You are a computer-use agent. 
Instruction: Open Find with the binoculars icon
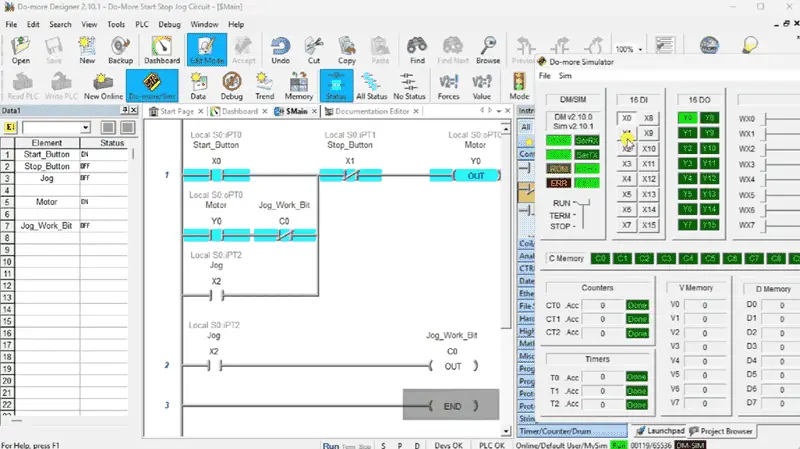tap(417, 50)
